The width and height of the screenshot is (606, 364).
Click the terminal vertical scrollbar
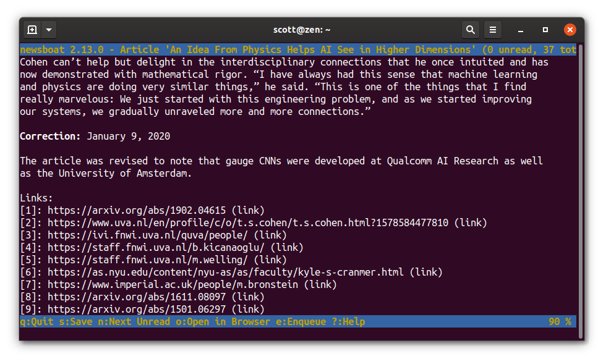580,185
